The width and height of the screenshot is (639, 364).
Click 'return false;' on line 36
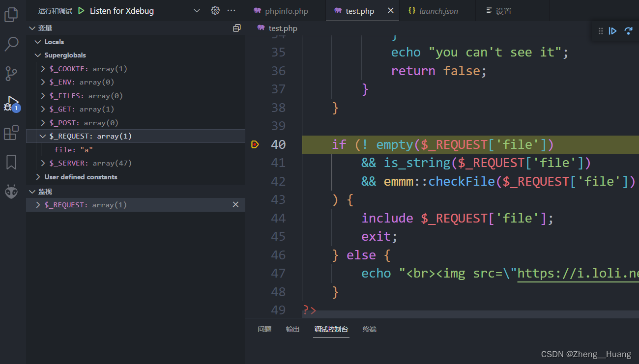tap(439, 71)
